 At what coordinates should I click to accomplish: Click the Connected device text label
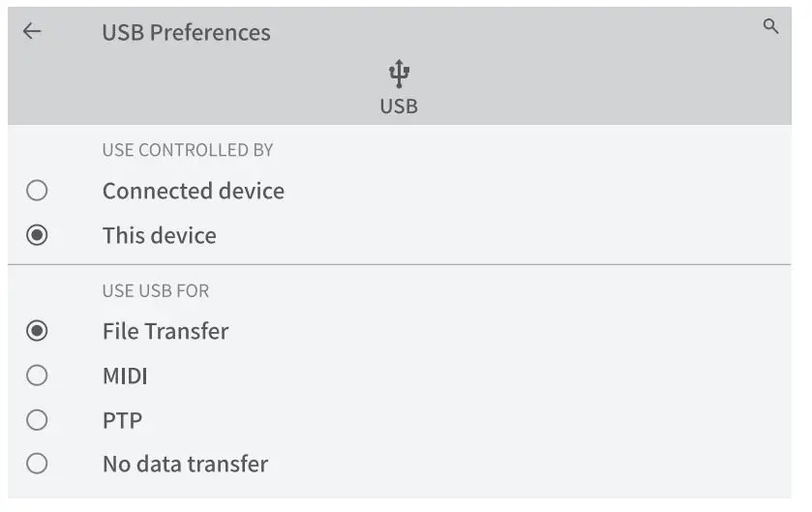193,191
